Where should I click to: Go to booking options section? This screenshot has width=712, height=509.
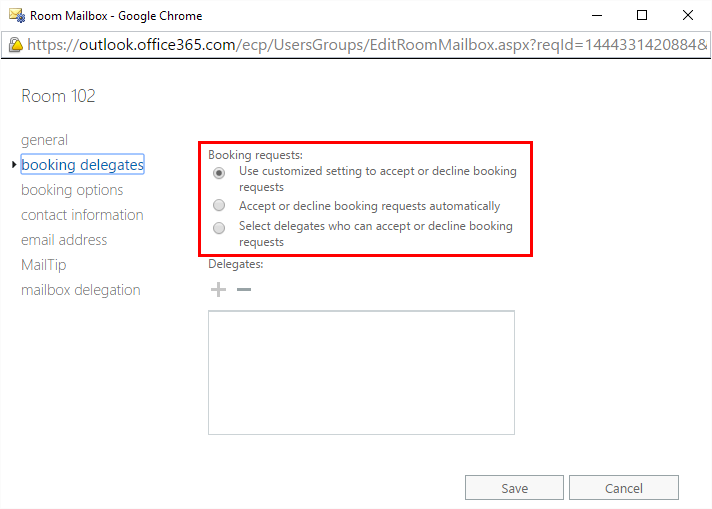click(72, 190)
